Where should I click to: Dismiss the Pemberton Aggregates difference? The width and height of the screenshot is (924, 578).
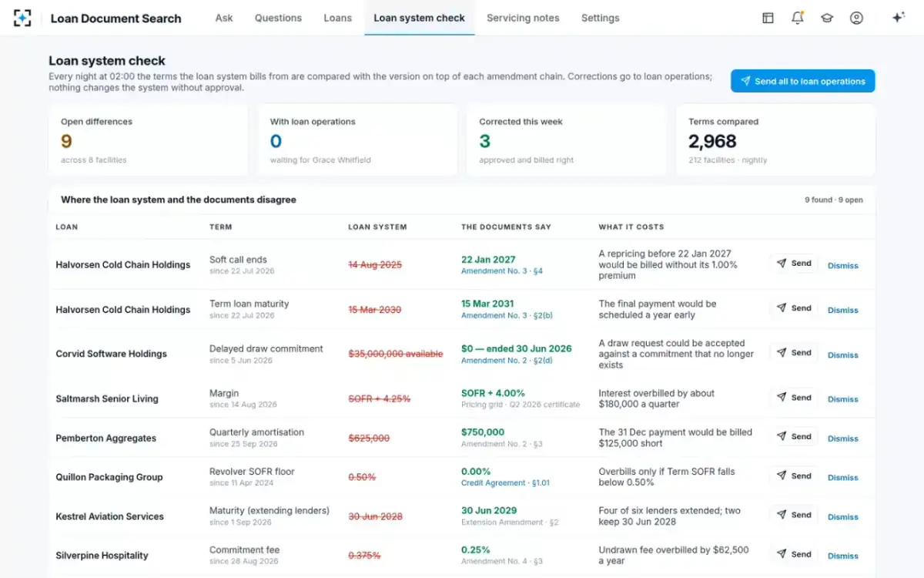(842, 439)
